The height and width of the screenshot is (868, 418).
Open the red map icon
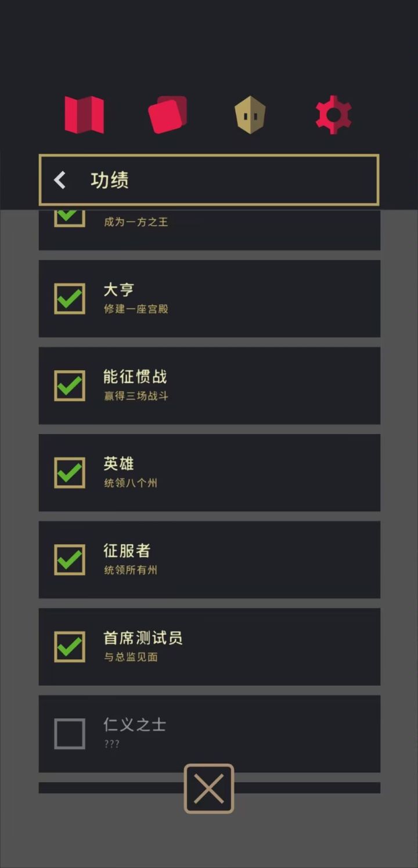(x=84, y=115)
